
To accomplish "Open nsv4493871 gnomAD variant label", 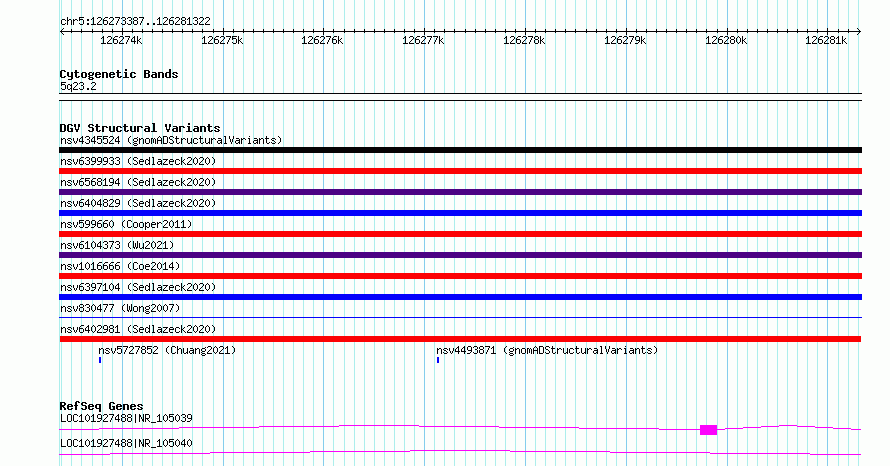I will 547,350.
